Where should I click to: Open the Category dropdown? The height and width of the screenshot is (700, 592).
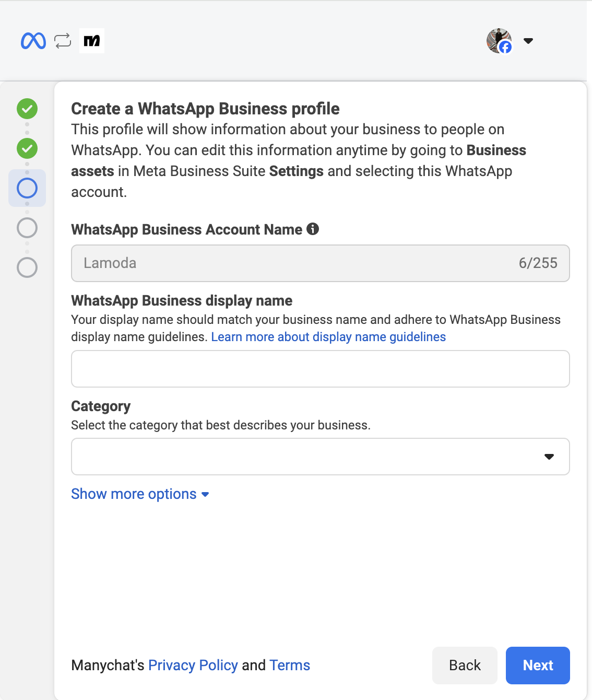pyautogui.click(x=319, y=457)
